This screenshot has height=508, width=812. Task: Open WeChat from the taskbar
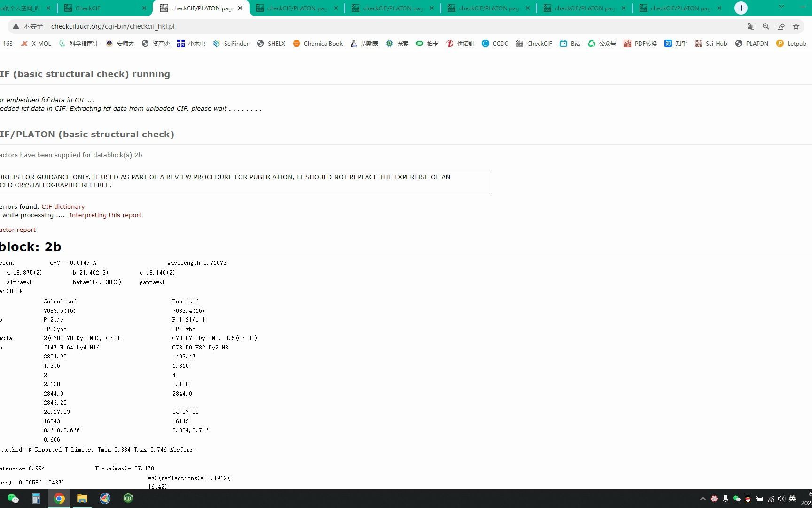tap(13, 499)
